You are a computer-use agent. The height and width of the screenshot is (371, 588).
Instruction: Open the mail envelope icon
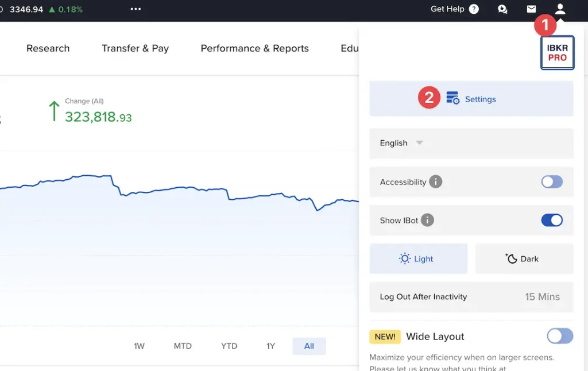coord(531,9)
